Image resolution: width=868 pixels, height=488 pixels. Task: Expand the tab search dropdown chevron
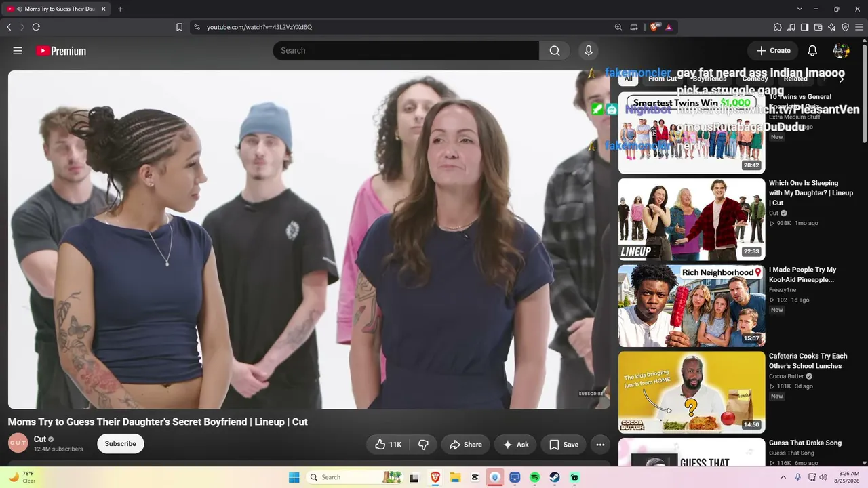pyautogui.click(x=800, y=9)
